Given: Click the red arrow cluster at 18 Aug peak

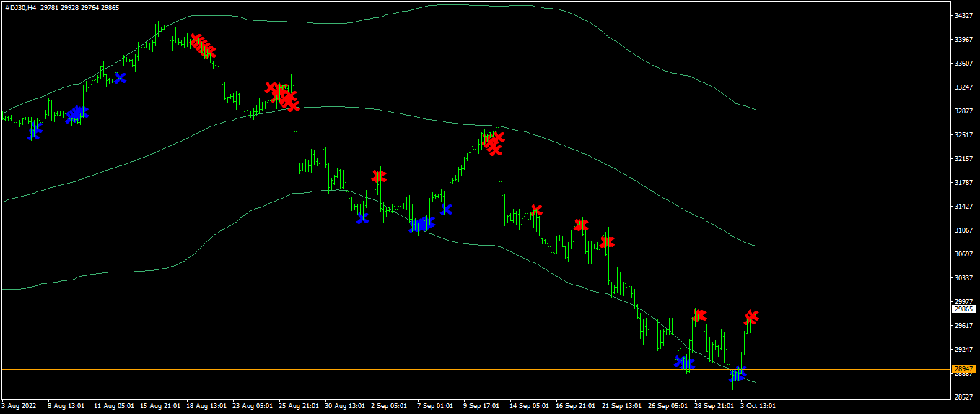Looking at the screenshot, I should point(204,46).
